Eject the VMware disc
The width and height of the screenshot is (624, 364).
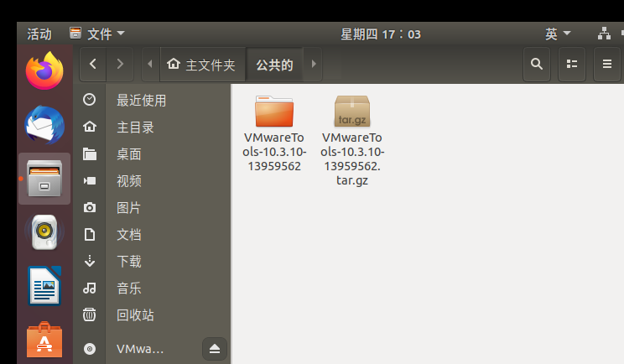pyautogui.click(x=215, y=349)
